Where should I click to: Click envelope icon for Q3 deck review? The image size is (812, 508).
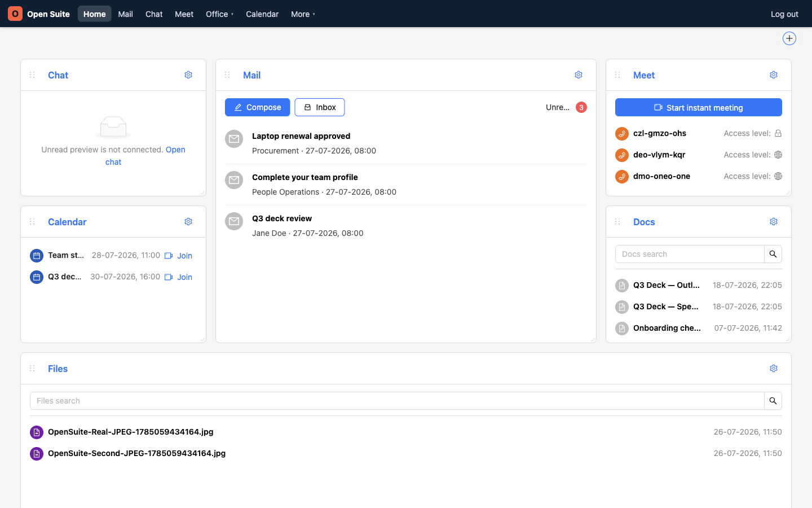234,221
